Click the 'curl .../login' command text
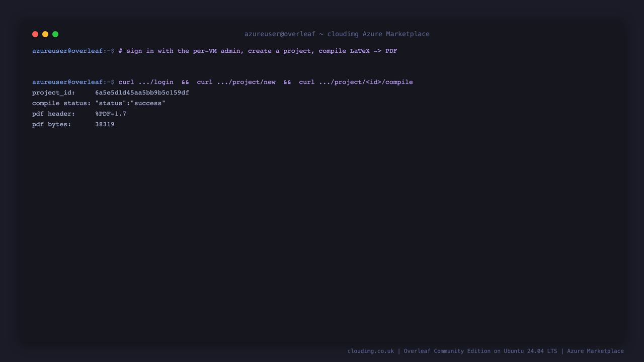The width and height of the screenshot is (644, 362). tap(146, 82)
